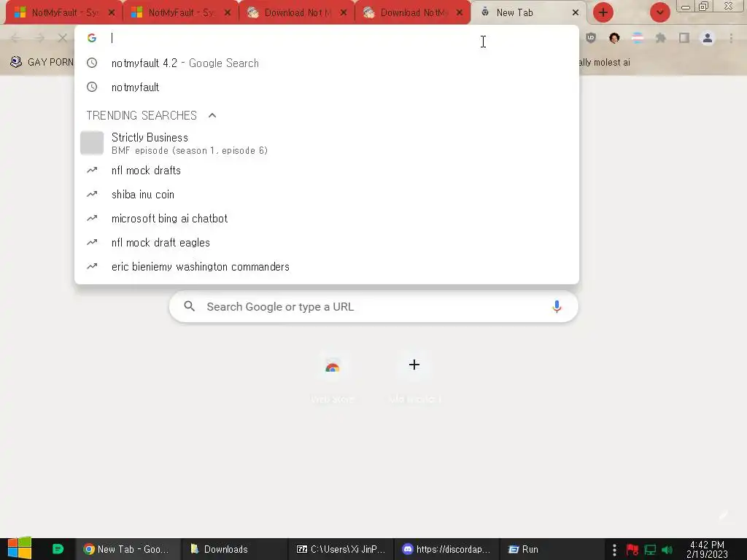Screen dimensions: 747x560
Task: Open the green chat app in taskbar
Action: [x=58, y=549]
